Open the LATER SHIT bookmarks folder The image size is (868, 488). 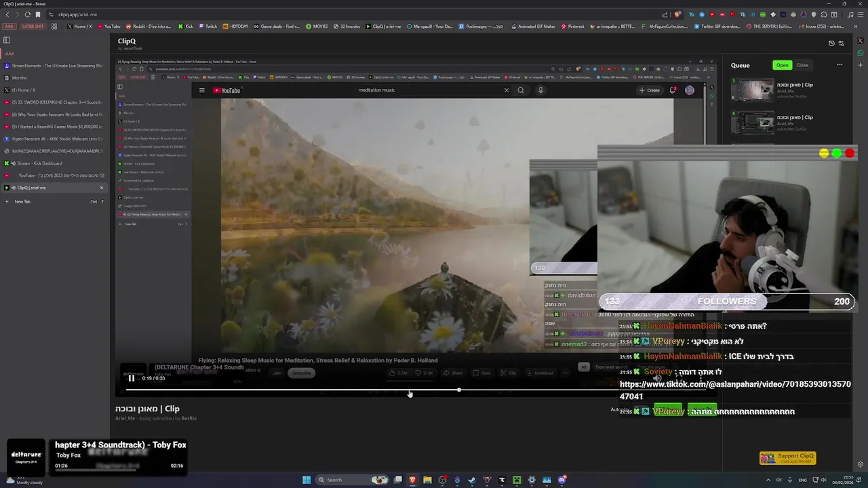[x=33, y=26]
